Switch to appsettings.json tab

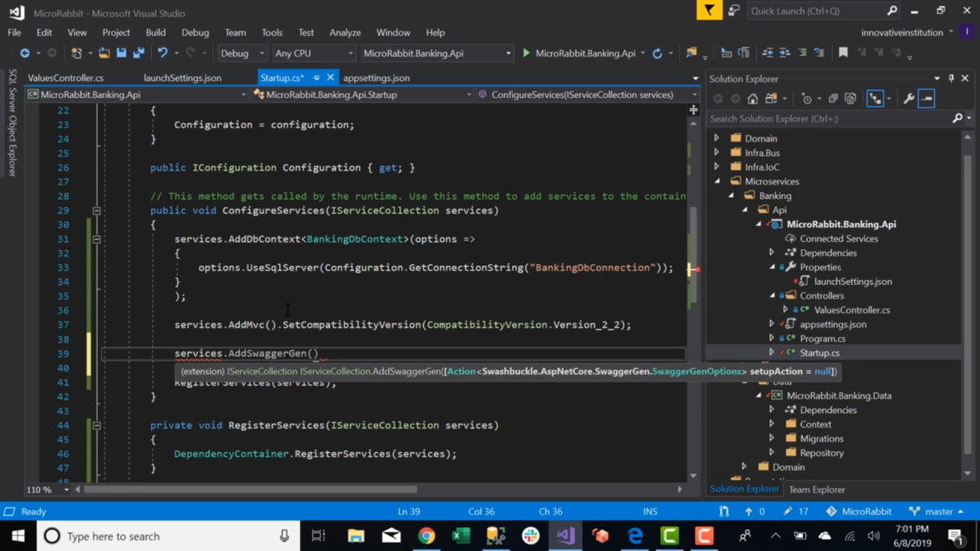tap(376, 78)
